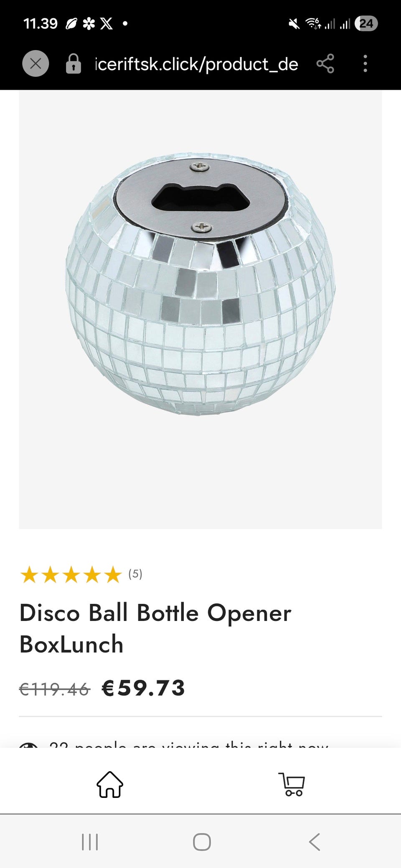Tap Android home navigation button
Viewport: 401px width, 868px height.
(x=202, y=842)
